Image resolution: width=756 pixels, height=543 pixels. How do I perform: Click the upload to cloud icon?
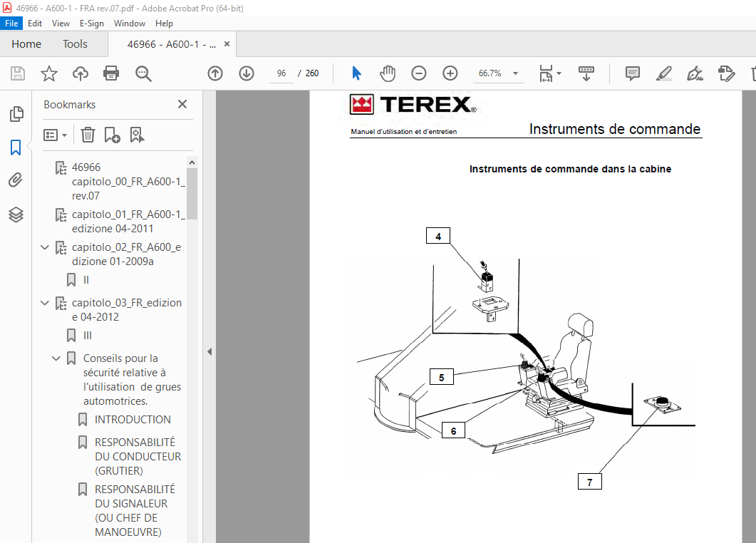click(81, 73)
